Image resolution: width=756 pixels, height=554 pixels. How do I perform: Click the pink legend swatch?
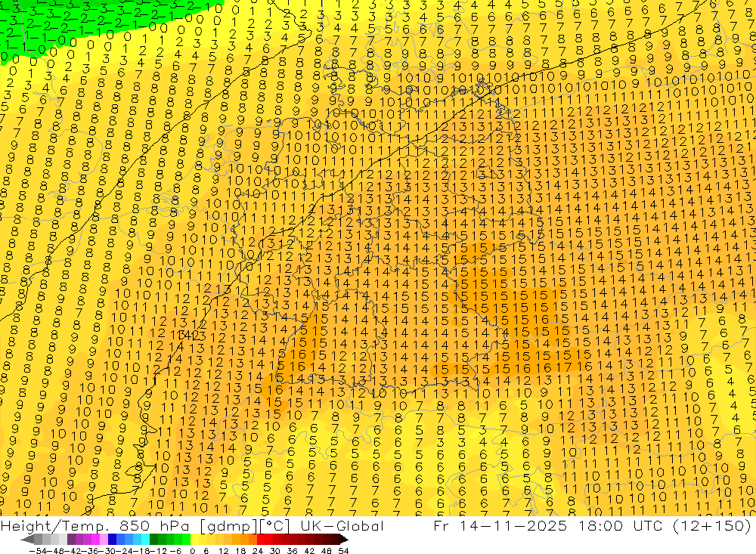click(104, 539)
